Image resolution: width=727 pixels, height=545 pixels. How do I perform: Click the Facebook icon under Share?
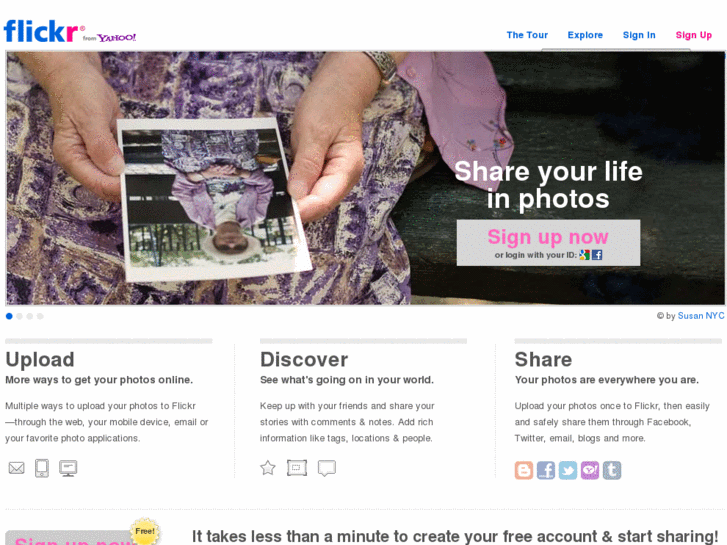click(546, 470)
